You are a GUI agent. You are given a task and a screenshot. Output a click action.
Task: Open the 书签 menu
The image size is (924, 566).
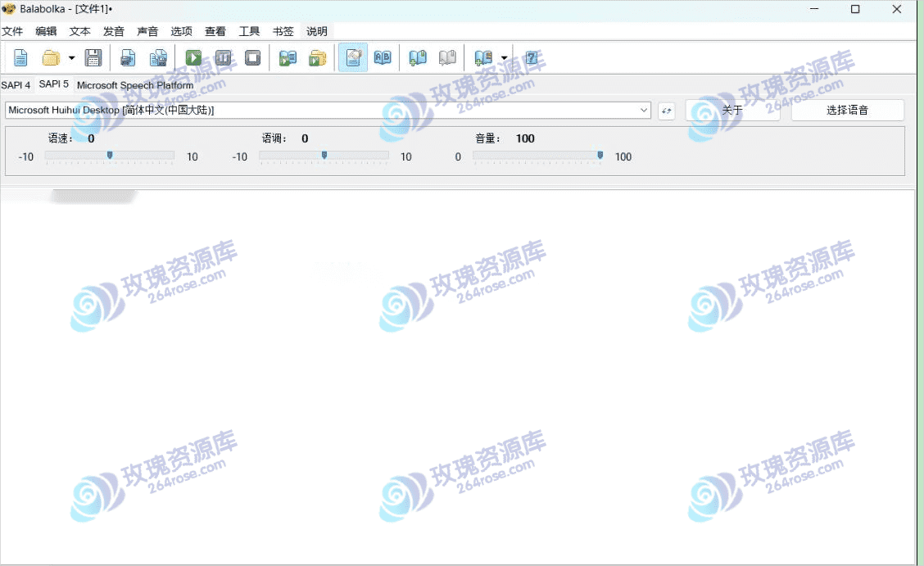[283, 31]
